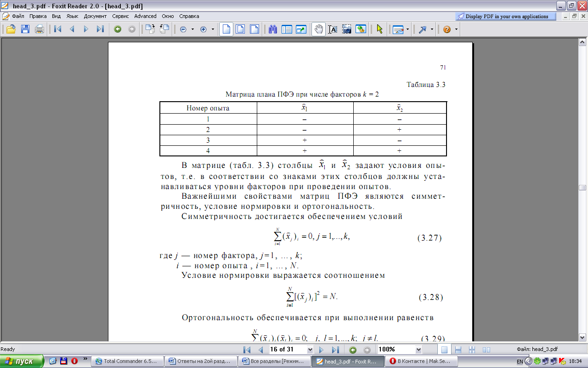Switch to Total Commander taskbar item

tap(128, 361)
